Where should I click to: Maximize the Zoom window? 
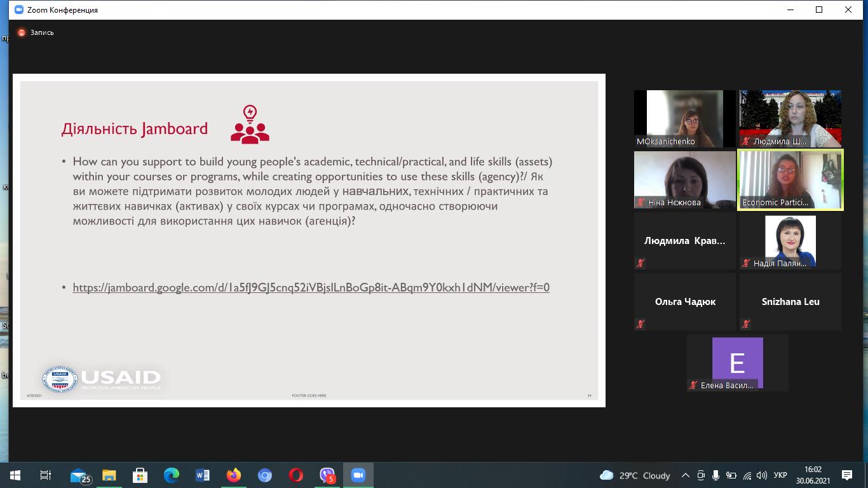[819, 10]
